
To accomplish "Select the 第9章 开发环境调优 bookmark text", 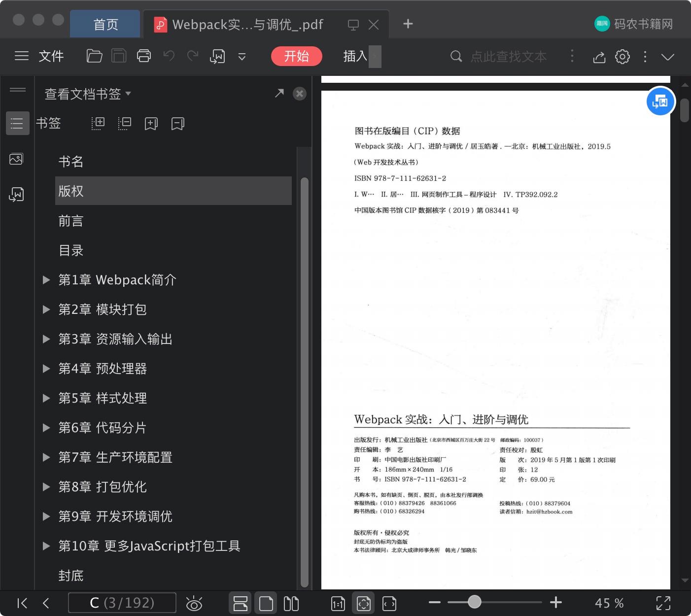I will pos(115,516).
